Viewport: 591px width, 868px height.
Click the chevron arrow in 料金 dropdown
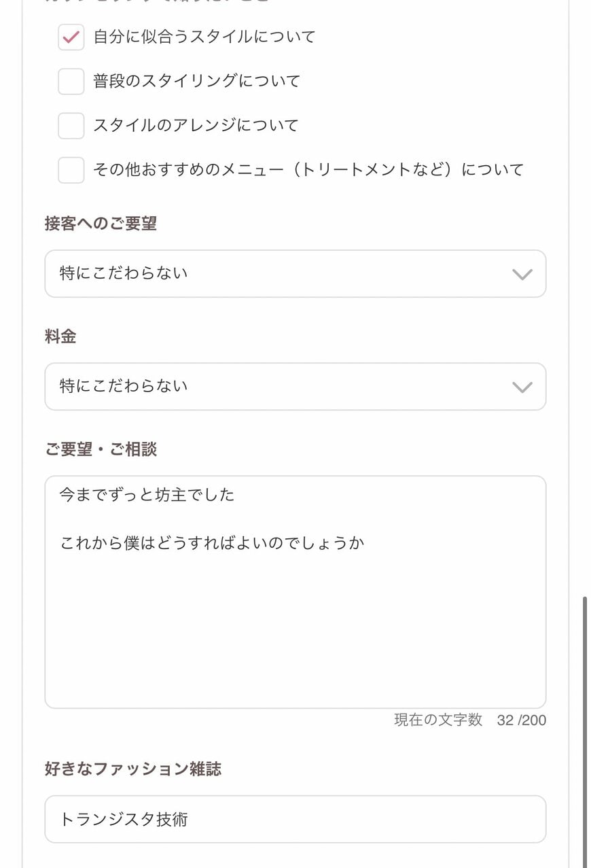point(522,387)
